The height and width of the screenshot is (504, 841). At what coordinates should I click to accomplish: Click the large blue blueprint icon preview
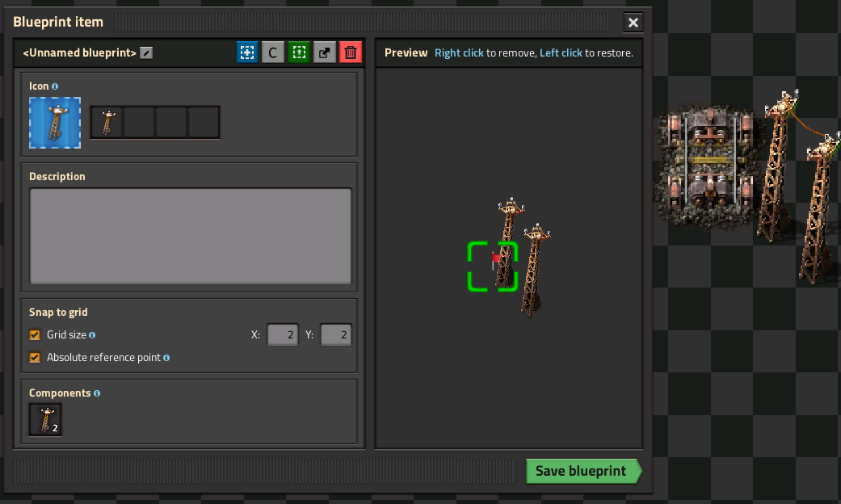(x=55, y=123)
